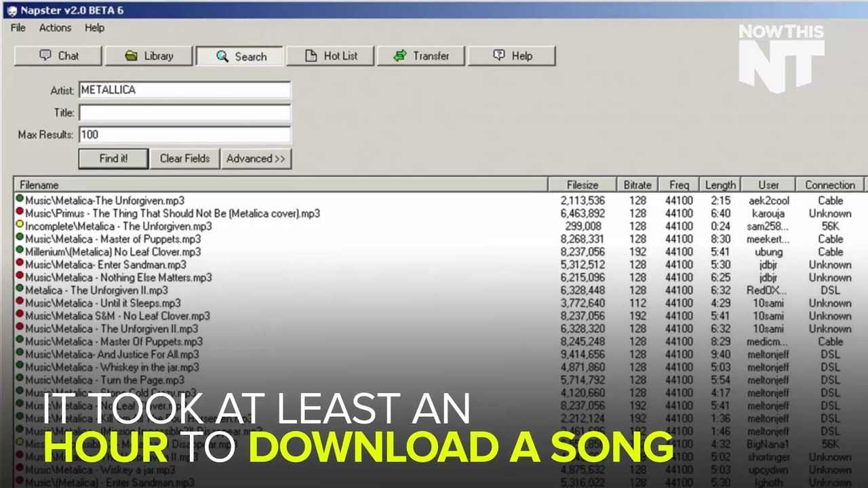Click the green status dot beside Turn the Page.mp3
868x488 pixels.
20,380
